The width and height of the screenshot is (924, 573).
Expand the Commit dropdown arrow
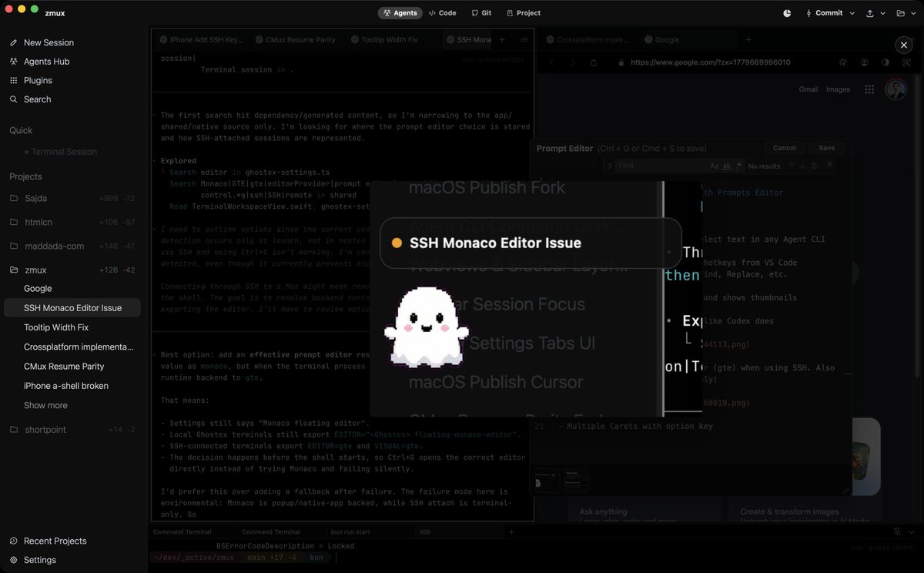click(x=852, y=13)
